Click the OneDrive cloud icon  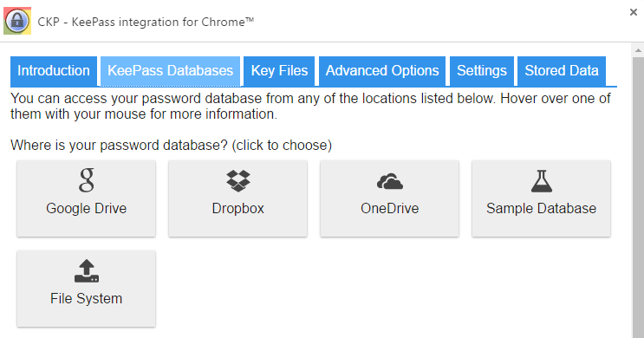coord(390,181)
